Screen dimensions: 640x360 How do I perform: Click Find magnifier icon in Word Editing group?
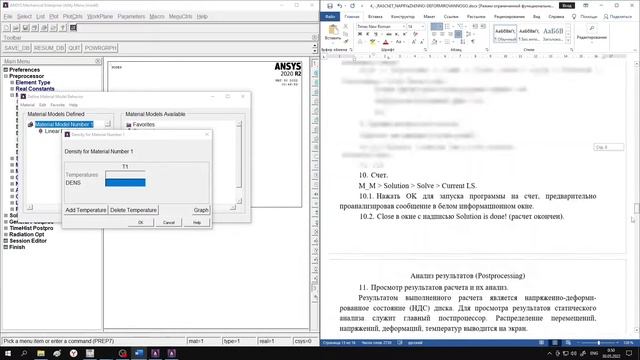point(591,29)
